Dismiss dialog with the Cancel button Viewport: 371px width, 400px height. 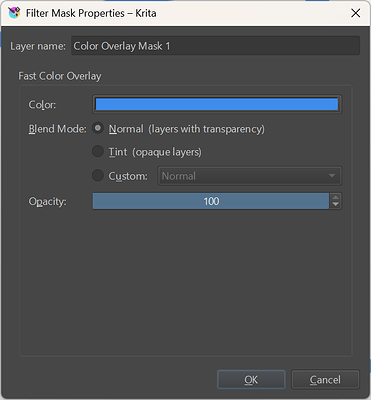tap(325, 379)
